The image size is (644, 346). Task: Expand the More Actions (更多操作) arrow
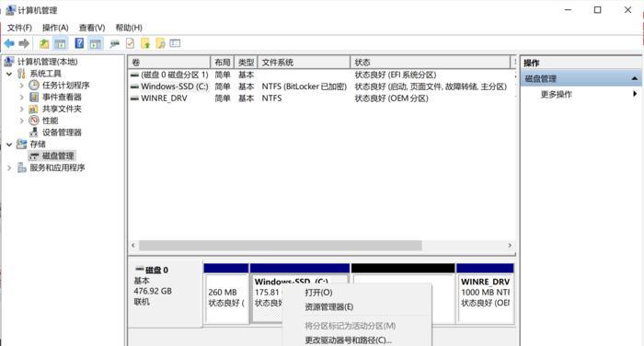click(635, 94)
